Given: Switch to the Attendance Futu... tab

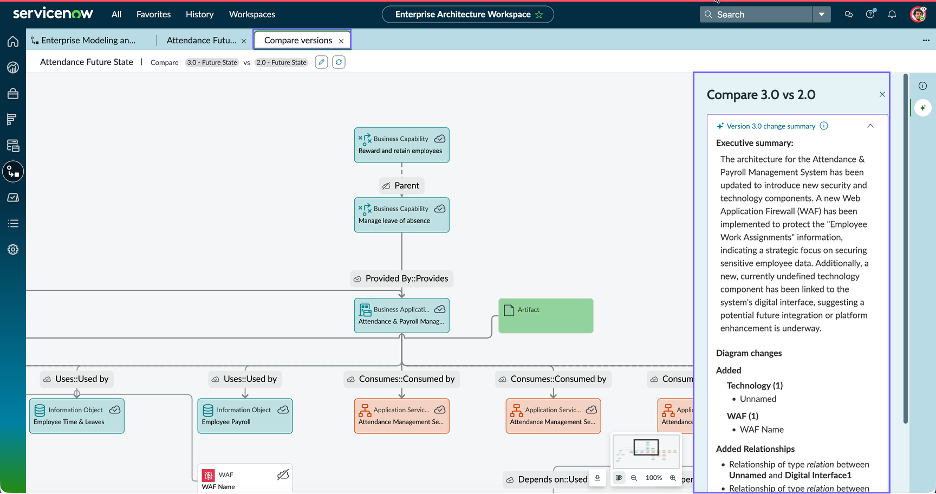Looking at the screenshot, I should click(201, 41).
